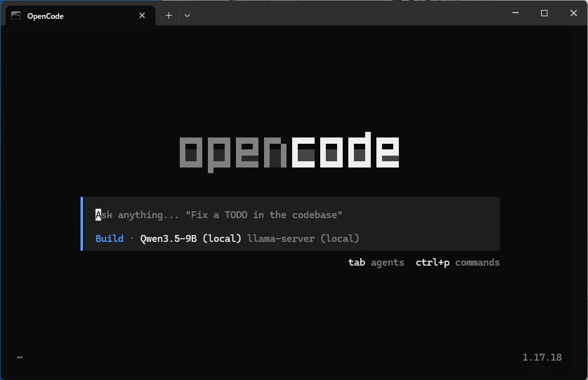588x380 pixels.
Task: Minimize the terminal window
Action: click(x=516, y=12)
